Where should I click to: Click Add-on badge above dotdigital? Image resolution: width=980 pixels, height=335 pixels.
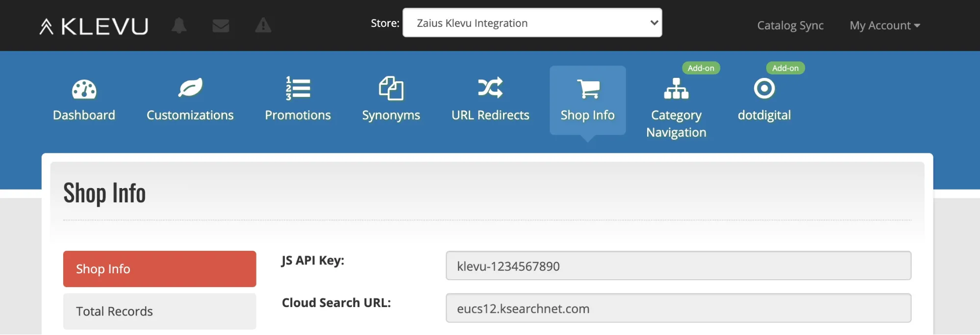point(785,68)
